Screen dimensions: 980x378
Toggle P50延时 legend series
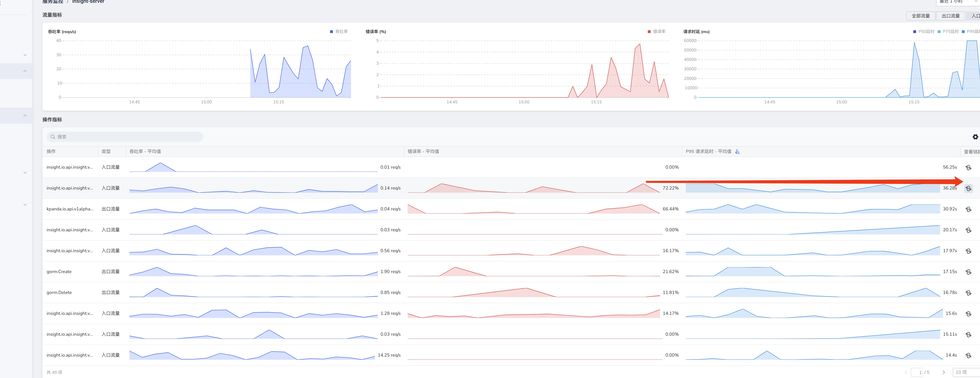923,32
